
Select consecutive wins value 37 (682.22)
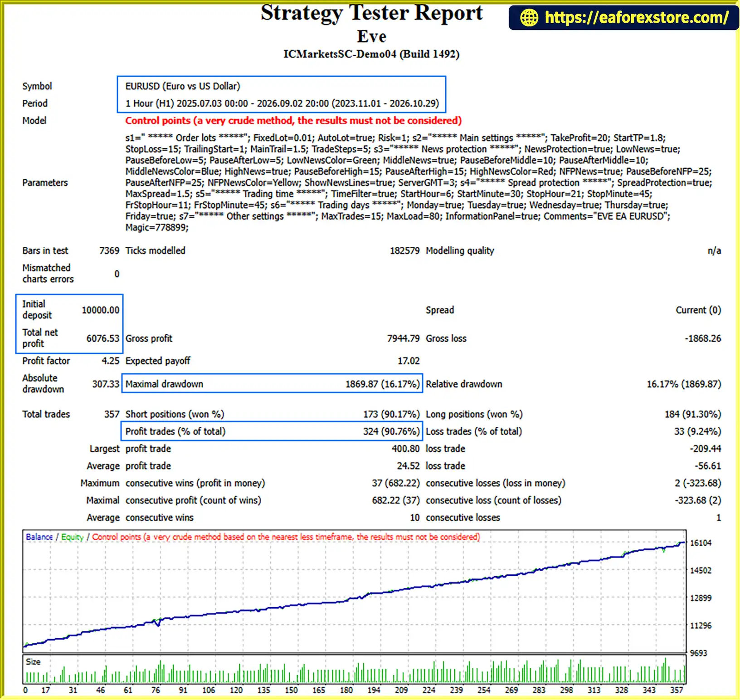tap(396, 483)
